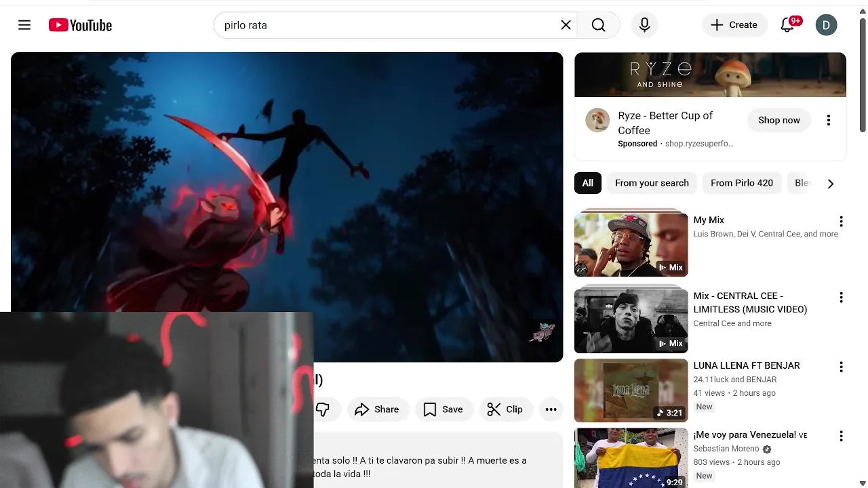Image resolution: width=868 pixels, height=488 pixels.
Task: Open the Create button
Action: 734,25
